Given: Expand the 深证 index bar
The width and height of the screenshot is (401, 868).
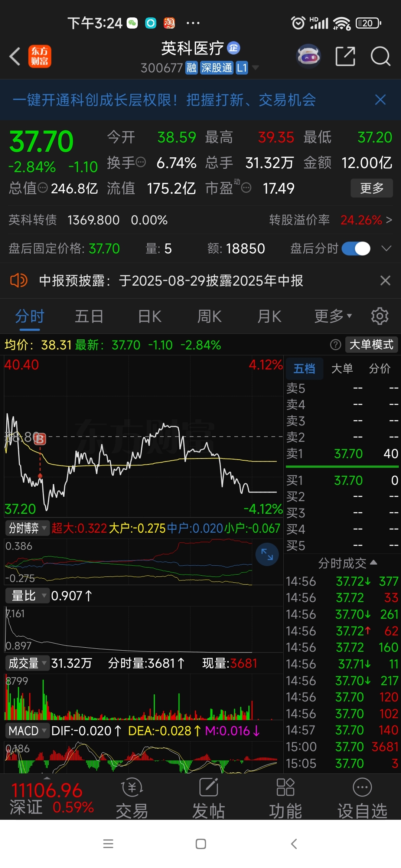Looking at the screenshot, I should pyautogui.click(x=47, y=777).
